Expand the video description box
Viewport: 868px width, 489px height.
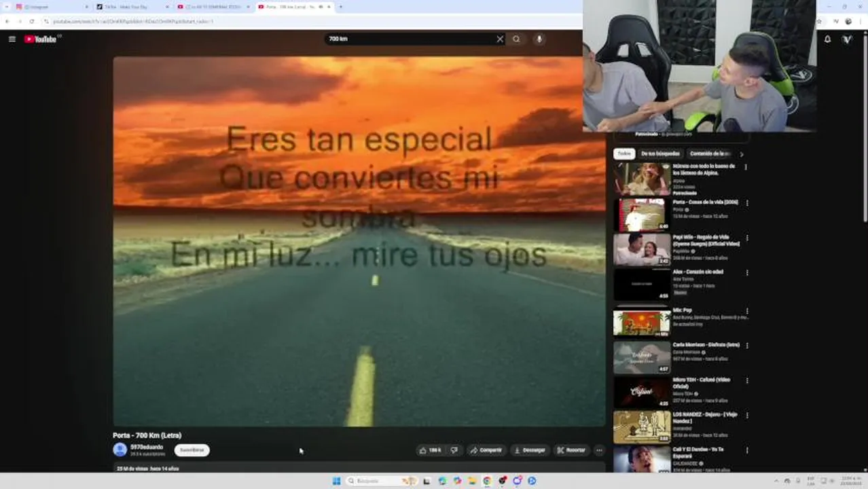[x=359, y=468]
